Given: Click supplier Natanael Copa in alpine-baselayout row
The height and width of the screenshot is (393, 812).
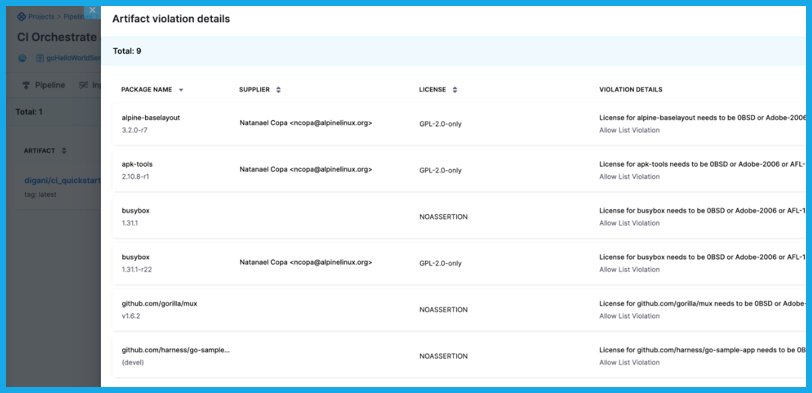Looking at the screenshot, I should point(306,124).
